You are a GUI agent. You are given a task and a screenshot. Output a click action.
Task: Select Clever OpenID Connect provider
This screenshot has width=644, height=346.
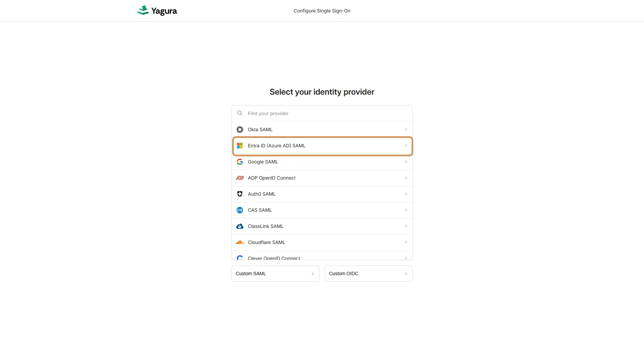[274, 258]
